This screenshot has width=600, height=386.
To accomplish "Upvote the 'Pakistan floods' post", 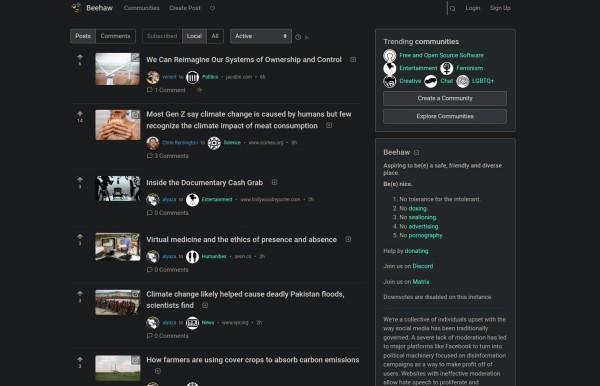I will 80,293.
